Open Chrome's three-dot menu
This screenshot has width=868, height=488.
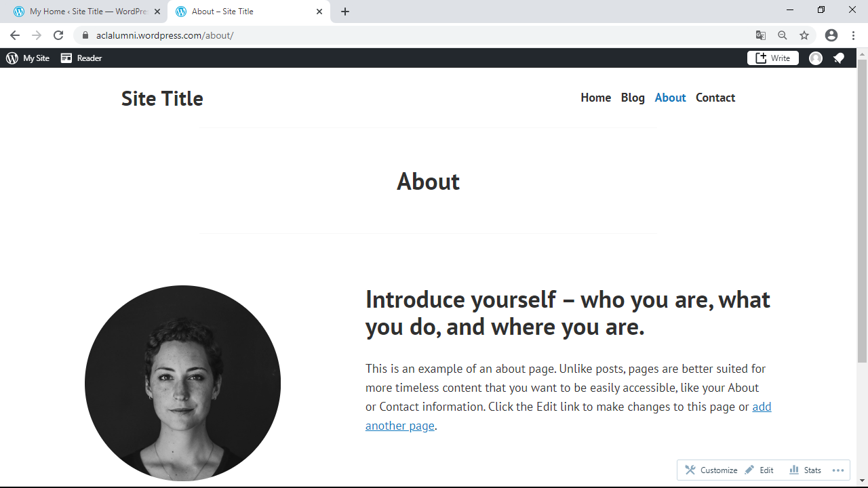[x=853, y=35]
